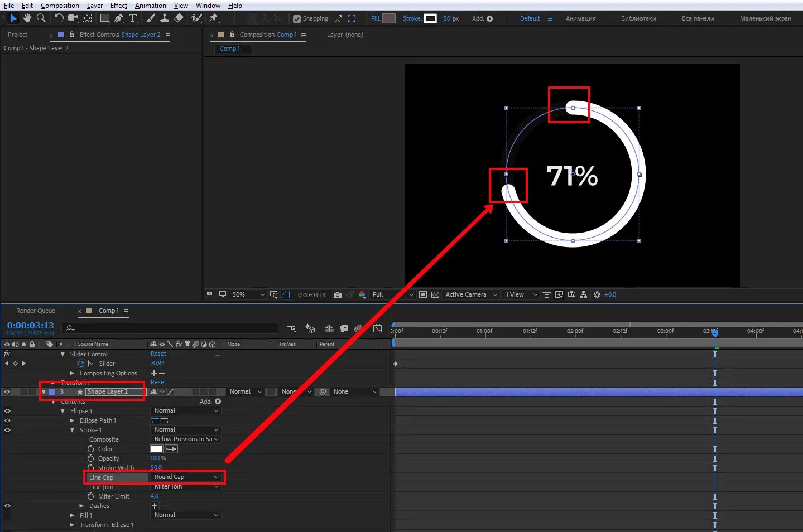Select the Clone Stamp tool
Viewport: 803px width, 532px height.
click(165, 18)
